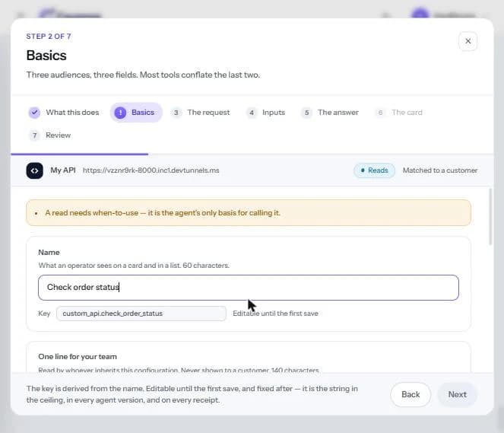The height and width of the screenshot is (433, 504).
Task: Click the Back button
Action: [x=410, y=394]
